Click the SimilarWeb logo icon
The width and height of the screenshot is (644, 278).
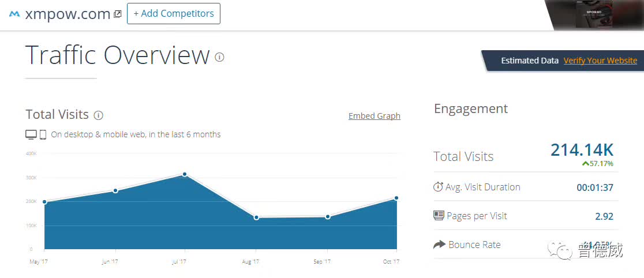pyautogui.click(x=15, y=14)
